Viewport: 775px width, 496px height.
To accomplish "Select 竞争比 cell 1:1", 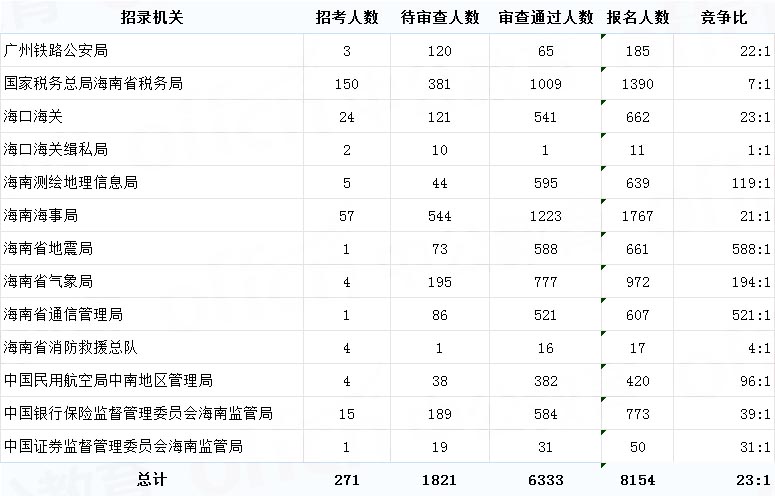I will point(759,150).
